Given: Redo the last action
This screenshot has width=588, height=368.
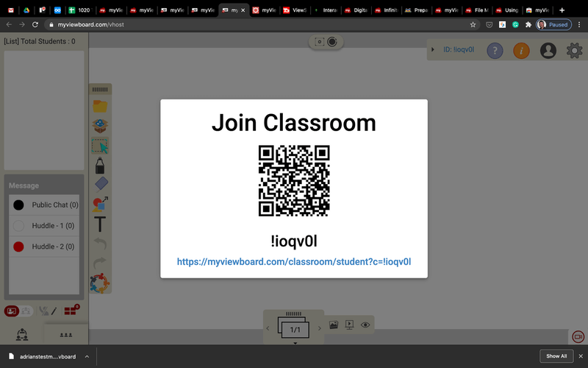Looking at the screenshot, I should (100, 263).
